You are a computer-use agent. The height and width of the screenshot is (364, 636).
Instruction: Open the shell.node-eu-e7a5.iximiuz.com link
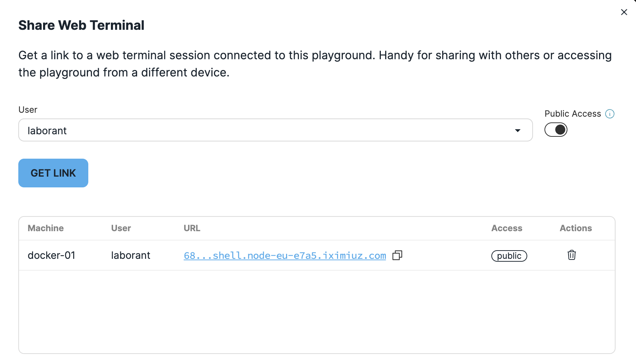click(x=285, y=256)
